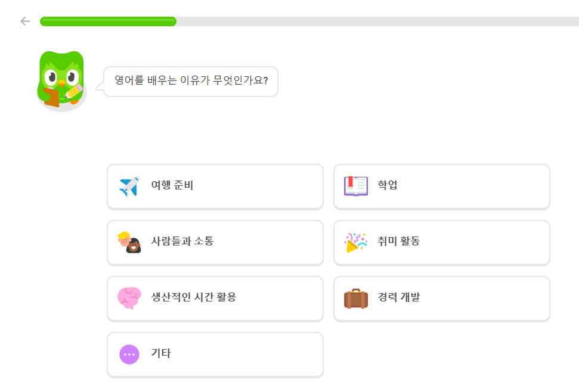Choose 생산적인 시간 활용 as your reason
Viewport: 579px width, 392px height.
tap(215, 298)
